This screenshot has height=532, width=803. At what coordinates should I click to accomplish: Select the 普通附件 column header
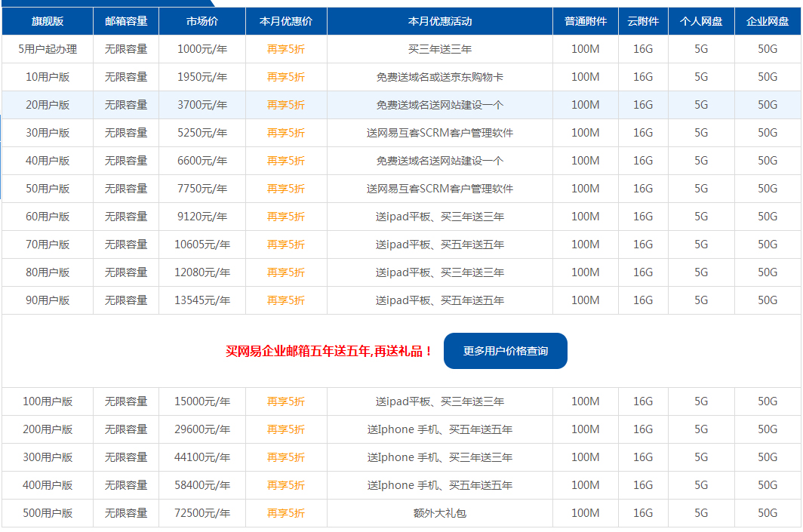(586, 21)
